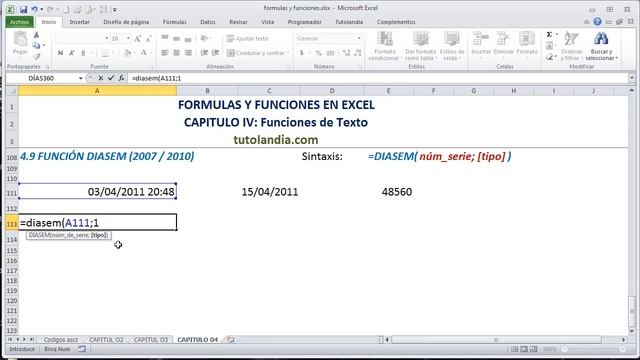Open the Archivo tab
Image resolution: width=640 pixels, height=360 pixels.
tap(19, 22)
